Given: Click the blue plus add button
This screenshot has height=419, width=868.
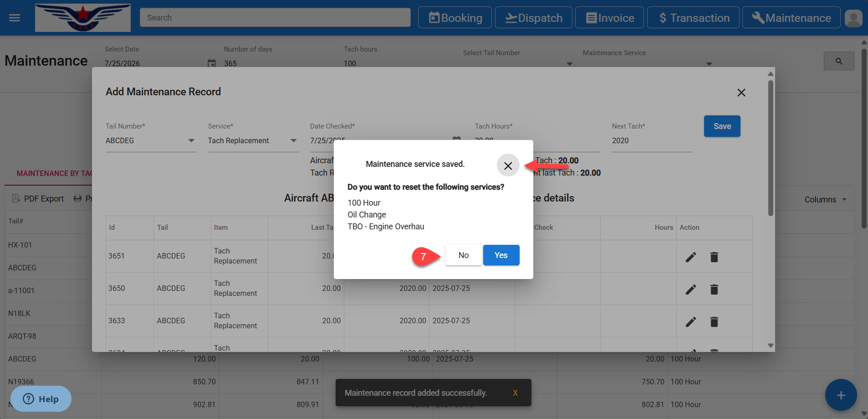Looking at the screenshot, I should pyautogui.click(x=840, y=395).
